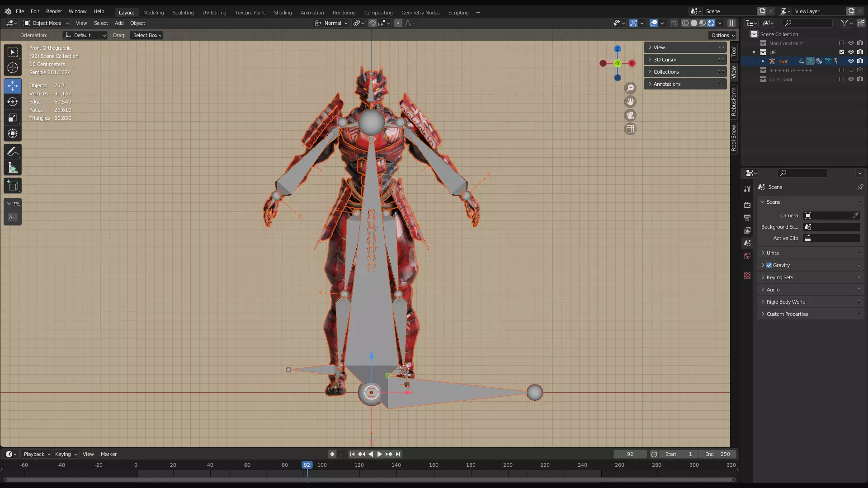
Task: Open the viewport Add menu
Action: coord(119,23)
